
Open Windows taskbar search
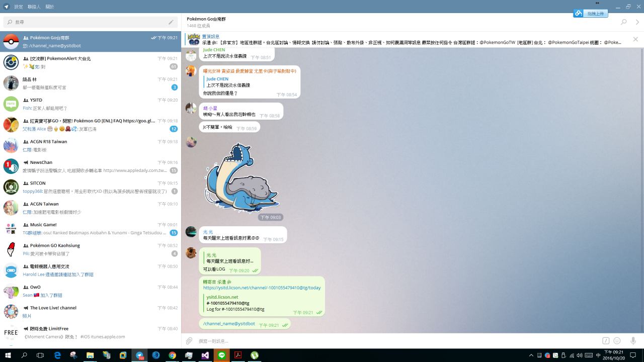(x=24, y=355)
